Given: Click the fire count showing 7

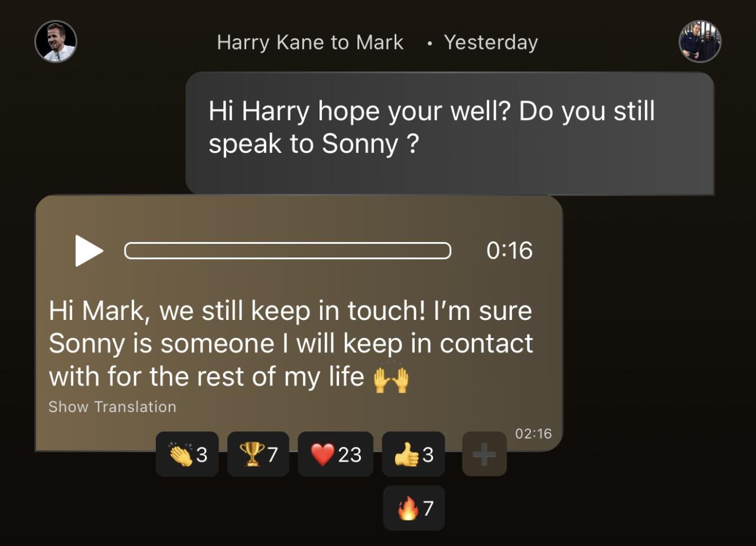Looking at the screenshot, I should pyautogui.click(x=428, y=509).
